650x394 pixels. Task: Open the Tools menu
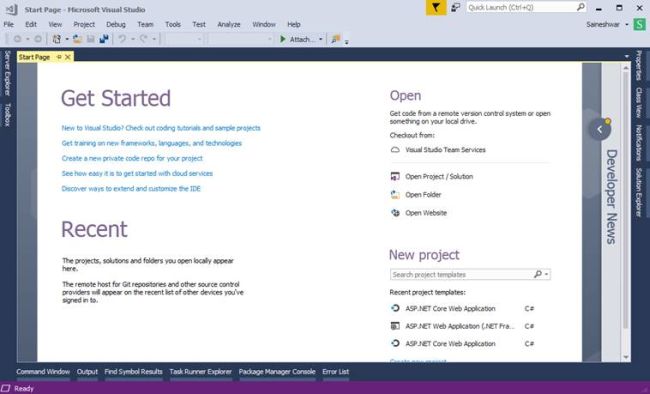coord(173,24)
